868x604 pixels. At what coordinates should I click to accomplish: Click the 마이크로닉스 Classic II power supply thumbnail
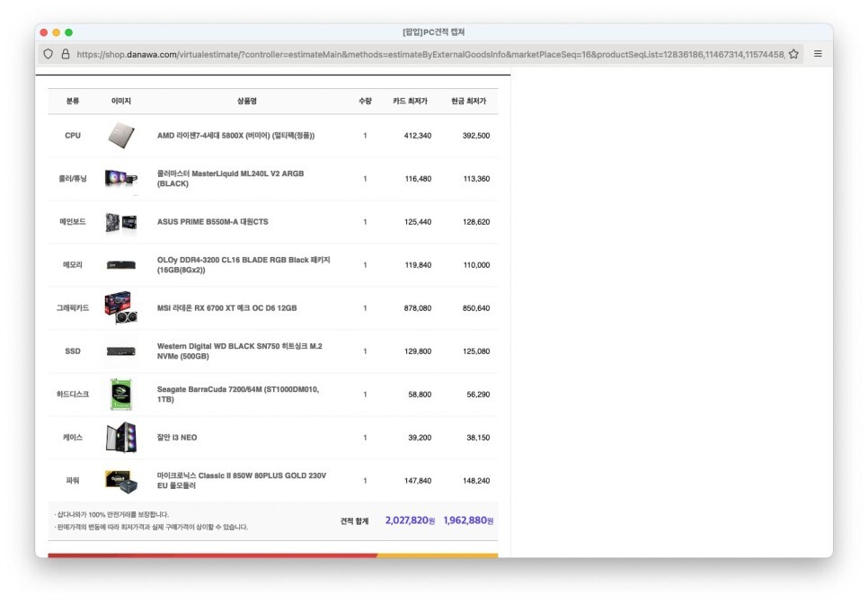(x=121, y=481)
